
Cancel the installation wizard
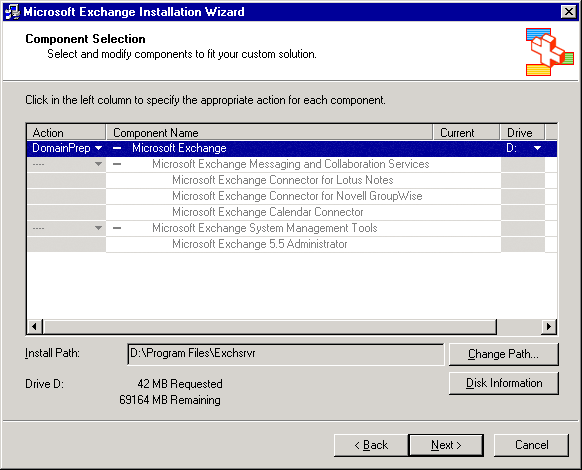(x=531, y=445)
